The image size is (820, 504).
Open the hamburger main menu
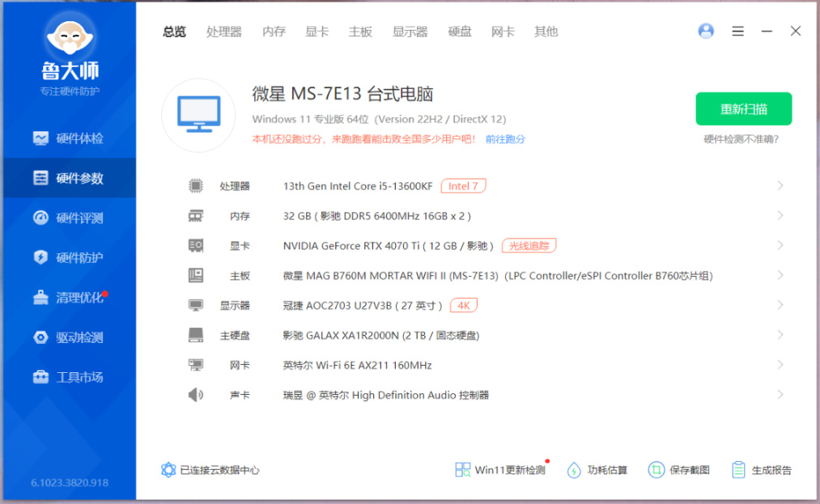point(738,32)
